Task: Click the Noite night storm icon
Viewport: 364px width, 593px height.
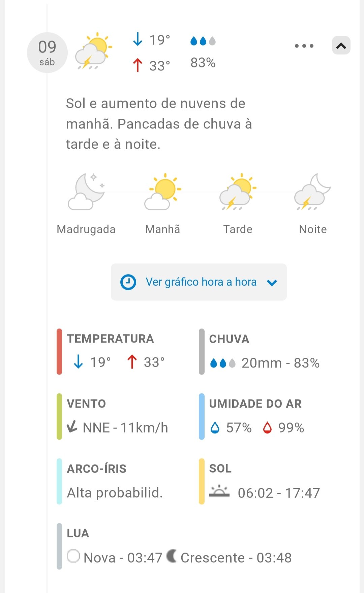Action: coord(313,192)
